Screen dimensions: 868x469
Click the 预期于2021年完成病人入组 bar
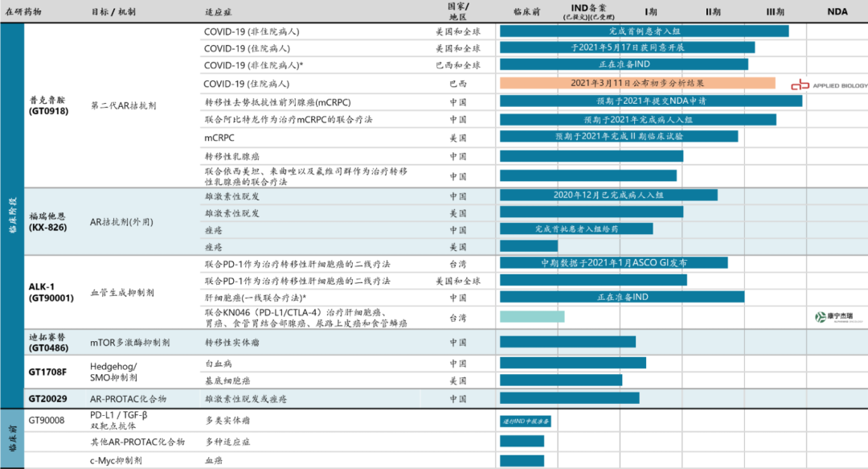637,119
